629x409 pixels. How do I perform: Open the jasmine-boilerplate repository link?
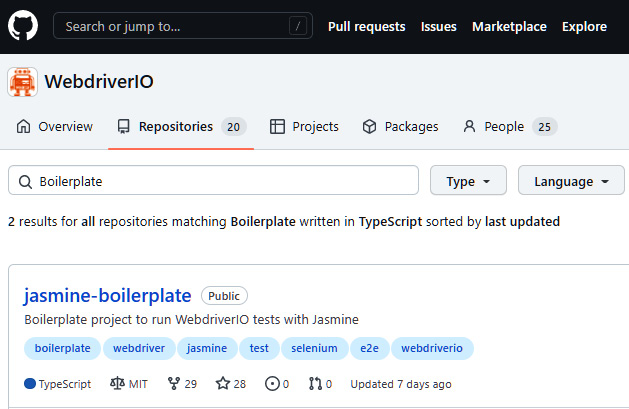[x=108, y=296]
